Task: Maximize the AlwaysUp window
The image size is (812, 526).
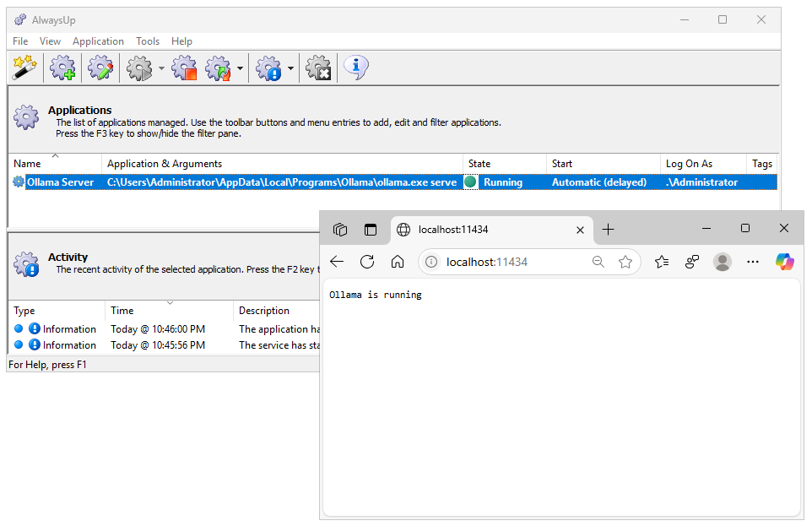Action: (723, 19)
